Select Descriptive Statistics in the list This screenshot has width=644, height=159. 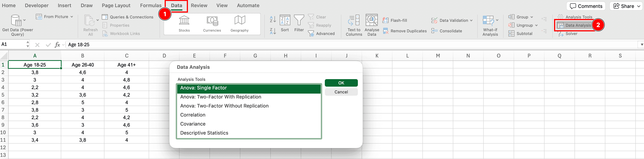pos(204,133)
